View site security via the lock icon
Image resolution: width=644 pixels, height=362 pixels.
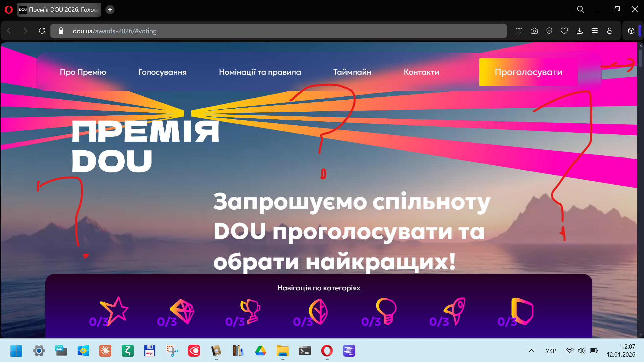click(61, 31)
